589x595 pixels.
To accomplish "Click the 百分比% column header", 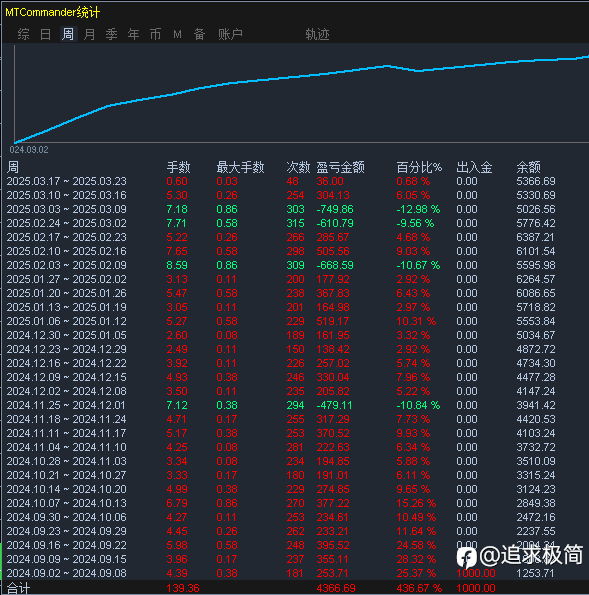I will tap(419, 167).
